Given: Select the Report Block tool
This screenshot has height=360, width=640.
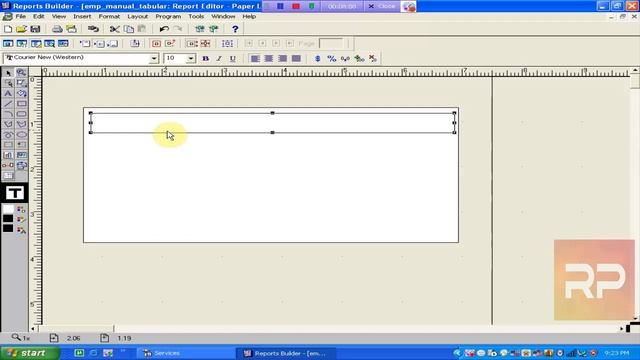Looking at the screenshot, I should point(8,176).
